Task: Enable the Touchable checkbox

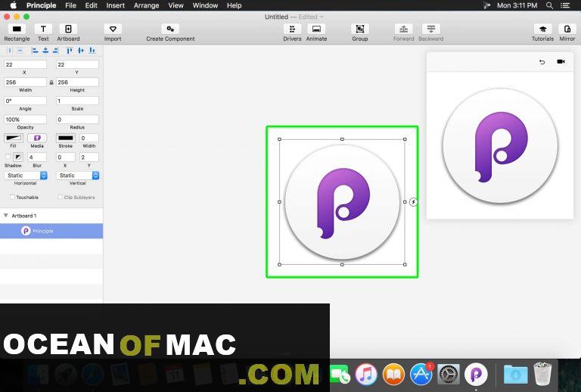Action: pyautogui.click(x=12, y=197)
